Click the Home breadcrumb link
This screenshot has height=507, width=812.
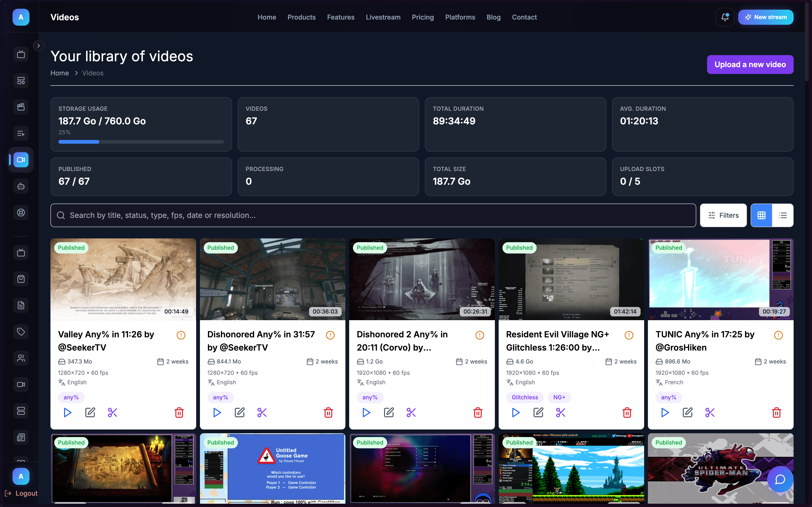[x=59, y=73]
